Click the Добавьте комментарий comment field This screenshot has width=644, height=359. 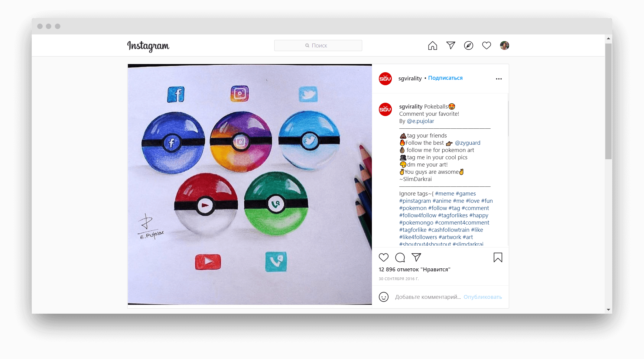pyautogui.click(x=428, y=297)
